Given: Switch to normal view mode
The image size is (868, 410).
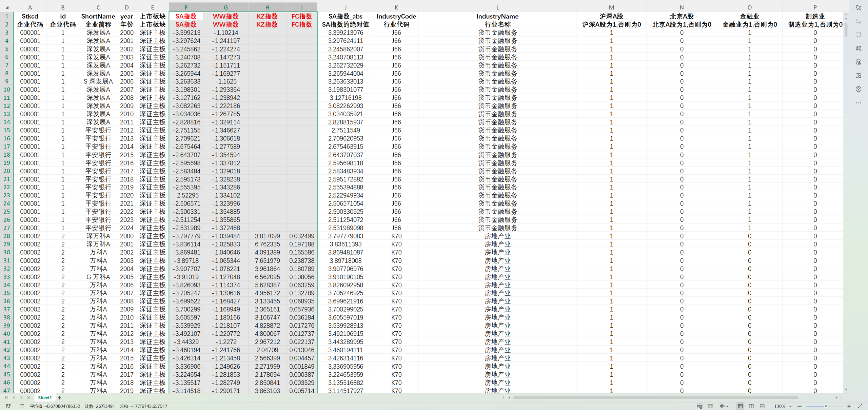Looking at the screenshot, I should 740,406.
